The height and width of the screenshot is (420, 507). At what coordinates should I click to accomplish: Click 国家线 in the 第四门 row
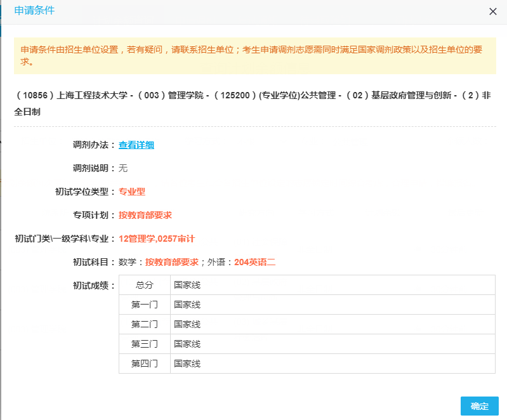click(x=187, y=364)
